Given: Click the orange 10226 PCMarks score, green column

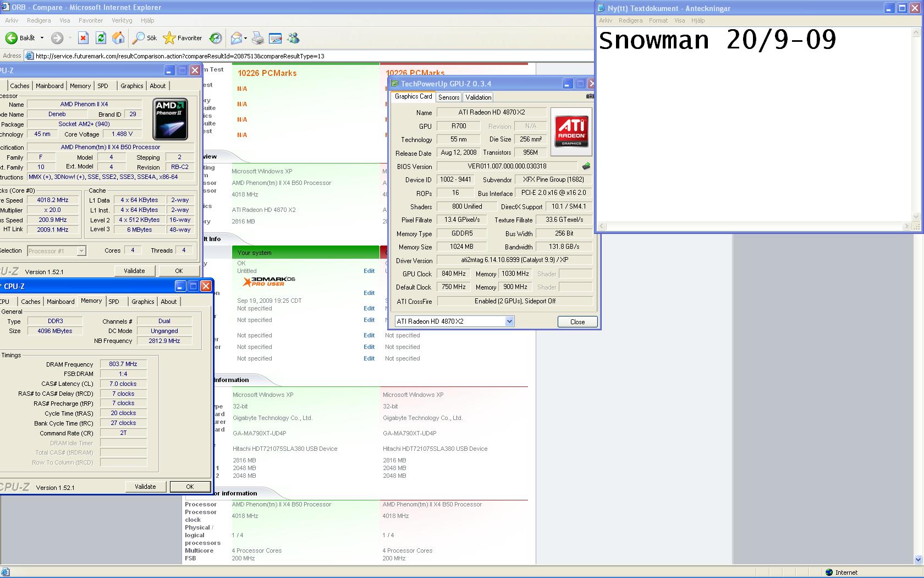Looking at the screenshot, I should [x=267, y=73].
